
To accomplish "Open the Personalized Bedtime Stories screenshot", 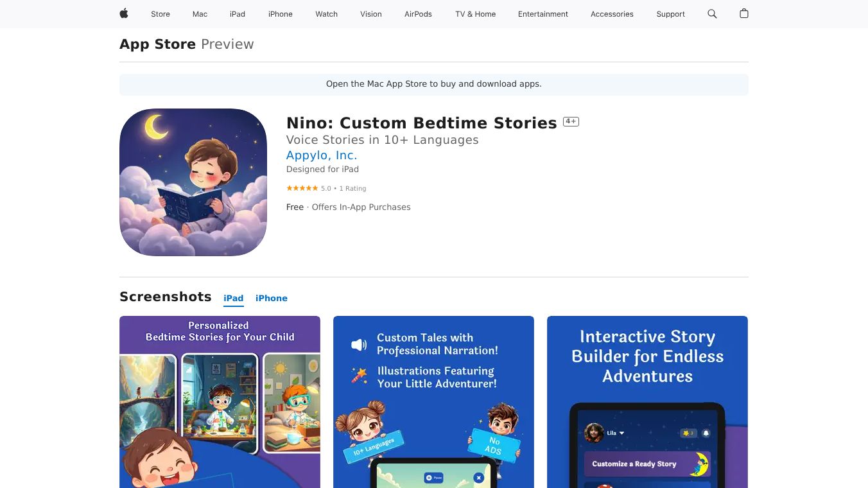I will pos(220,402).
